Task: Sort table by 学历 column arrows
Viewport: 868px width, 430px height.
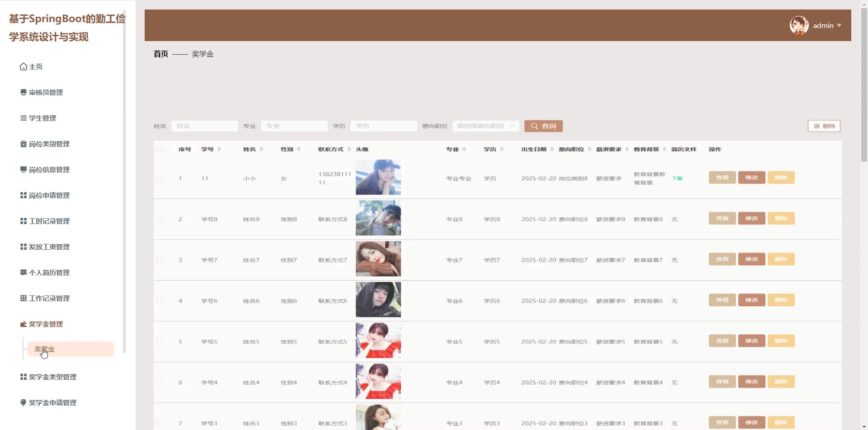Action: pyautogui.click(x=502, y=149)
